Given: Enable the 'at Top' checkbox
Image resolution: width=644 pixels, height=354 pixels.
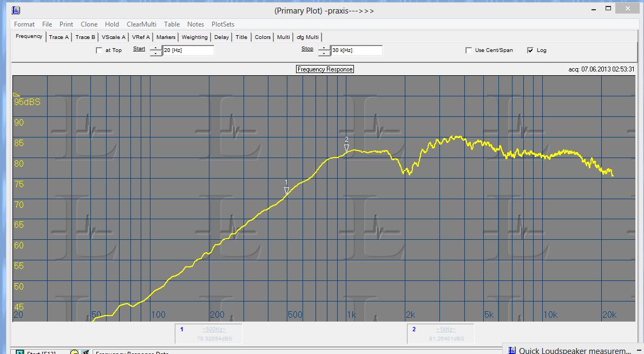Looking at the screenshot, I should 99,50.
